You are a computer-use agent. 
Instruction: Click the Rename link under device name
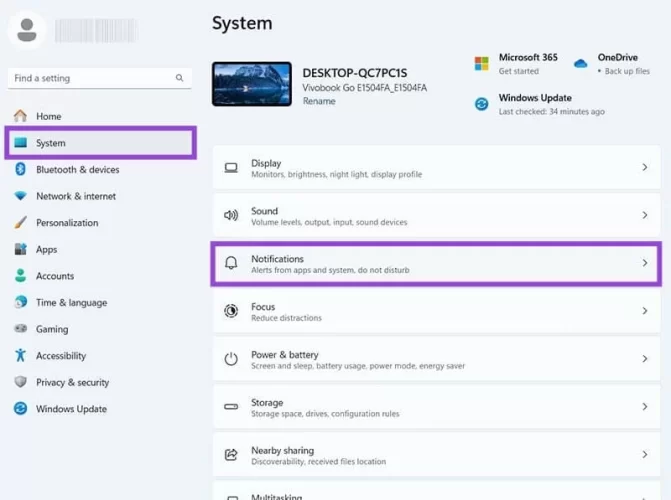pyautogui.click(x=317, y=101)
